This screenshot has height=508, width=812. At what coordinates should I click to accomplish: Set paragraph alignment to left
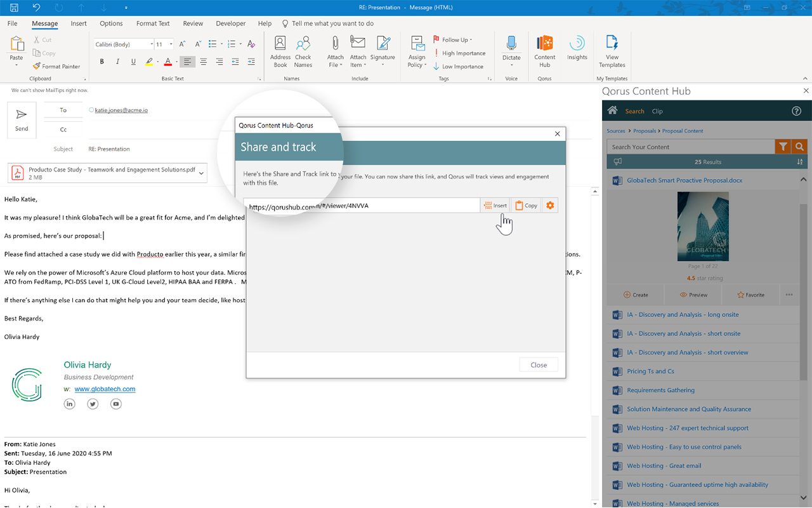coord(187,62)
